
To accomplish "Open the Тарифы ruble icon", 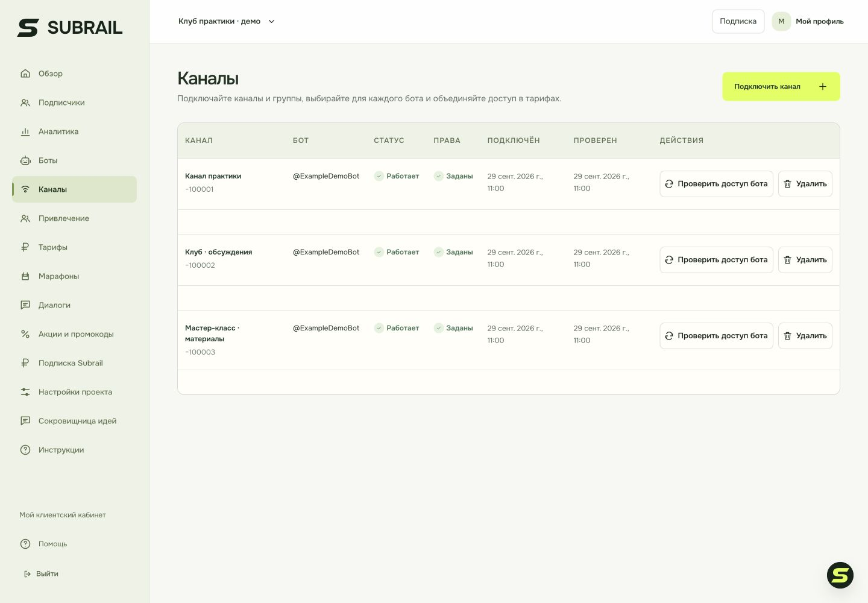I will 25,247.
